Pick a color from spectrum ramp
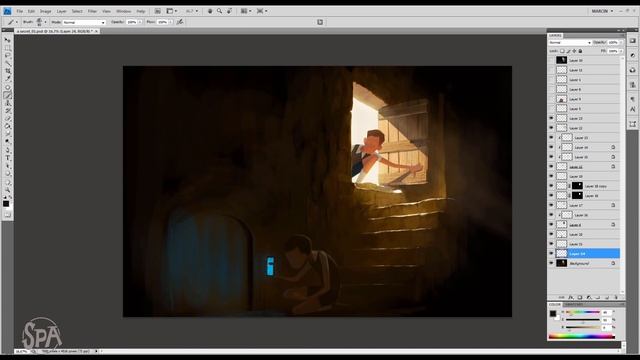 (582, 337)
